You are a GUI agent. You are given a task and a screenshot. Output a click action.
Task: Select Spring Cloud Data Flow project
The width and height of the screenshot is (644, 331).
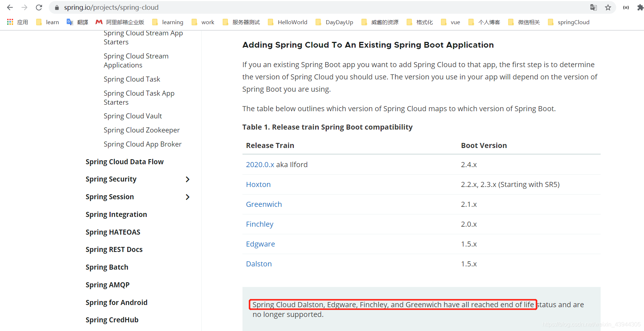pyautogui.click(x=124, y=162)
